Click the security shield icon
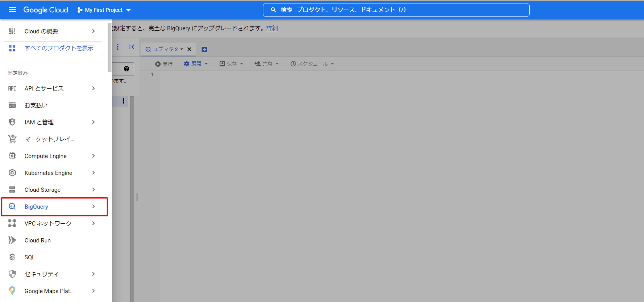 pos(12,274)
